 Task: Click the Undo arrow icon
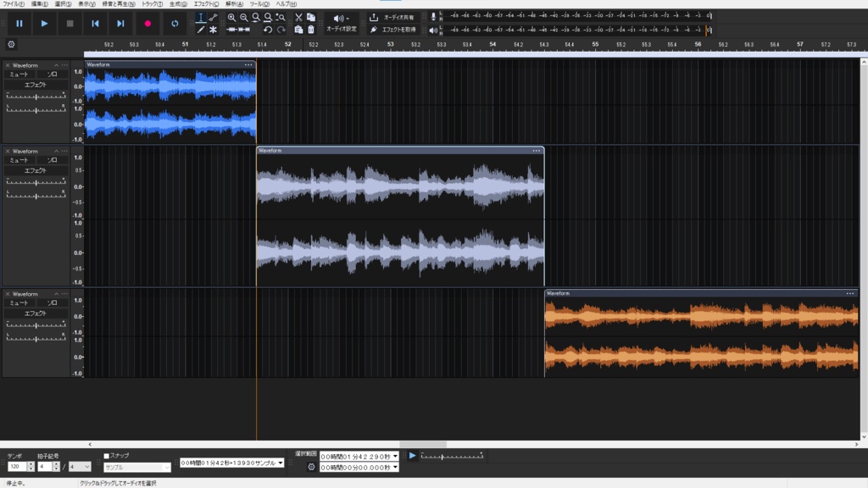(x=270, y=30)
